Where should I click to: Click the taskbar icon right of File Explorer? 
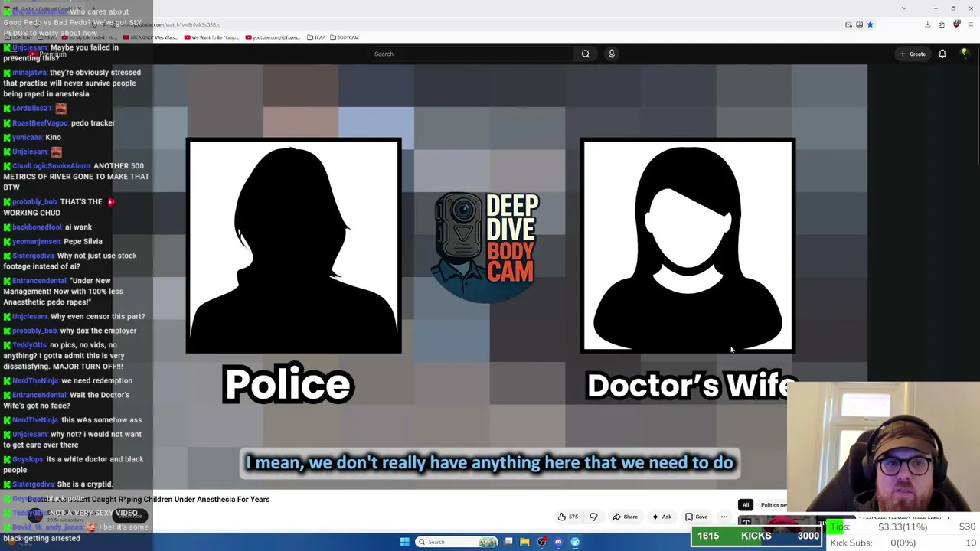coord(541,542)
